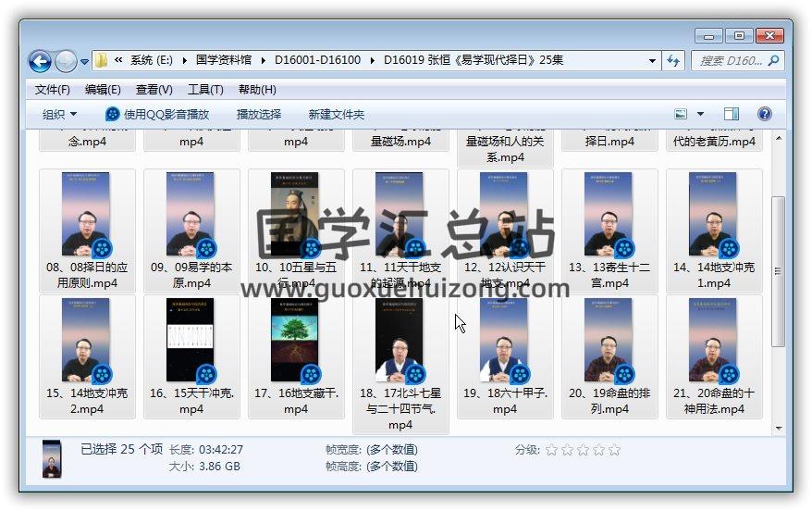Select video 19、18六十甲子.mp4
Image resolution: width=812 pixels, height=511 pixels.
(505, 356)
